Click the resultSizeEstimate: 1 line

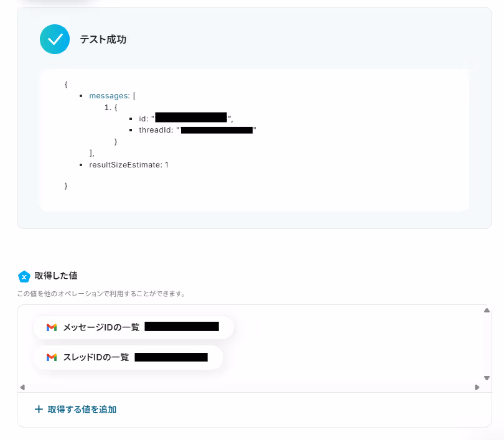pyautogui.click(x=129, y=164)
